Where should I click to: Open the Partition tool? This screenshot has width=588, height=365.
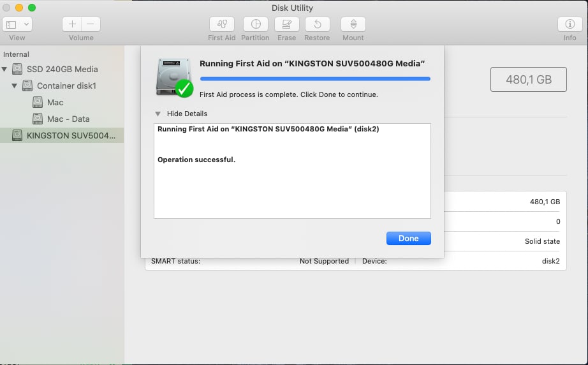255,24
